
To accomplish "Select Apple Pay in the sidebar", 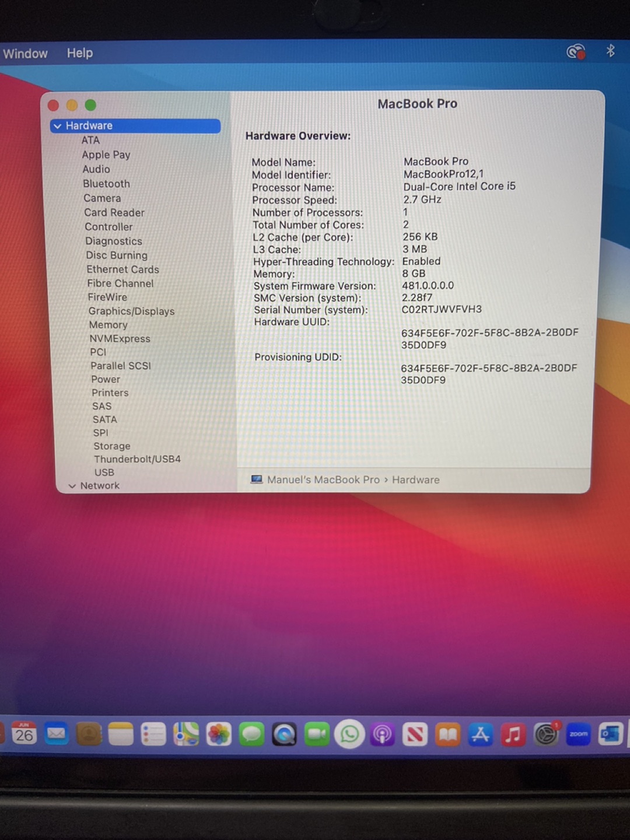I will tap(106, 155).
